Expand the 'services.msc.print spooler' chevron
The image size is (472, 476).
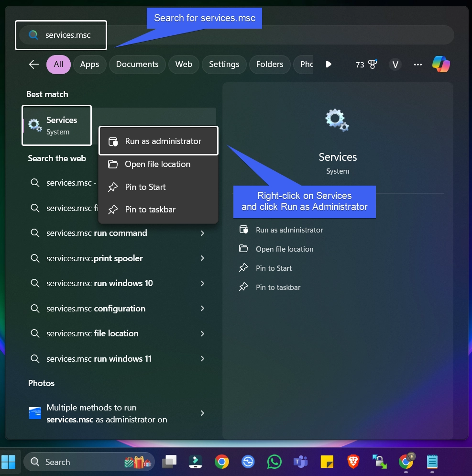point(202,258)
